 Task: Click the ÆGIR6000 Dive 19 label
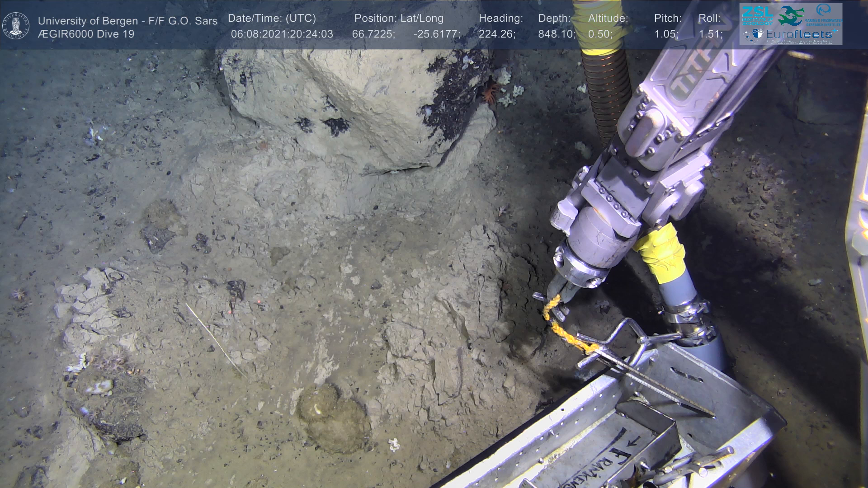pyautogui.click(x=86, y=34)
